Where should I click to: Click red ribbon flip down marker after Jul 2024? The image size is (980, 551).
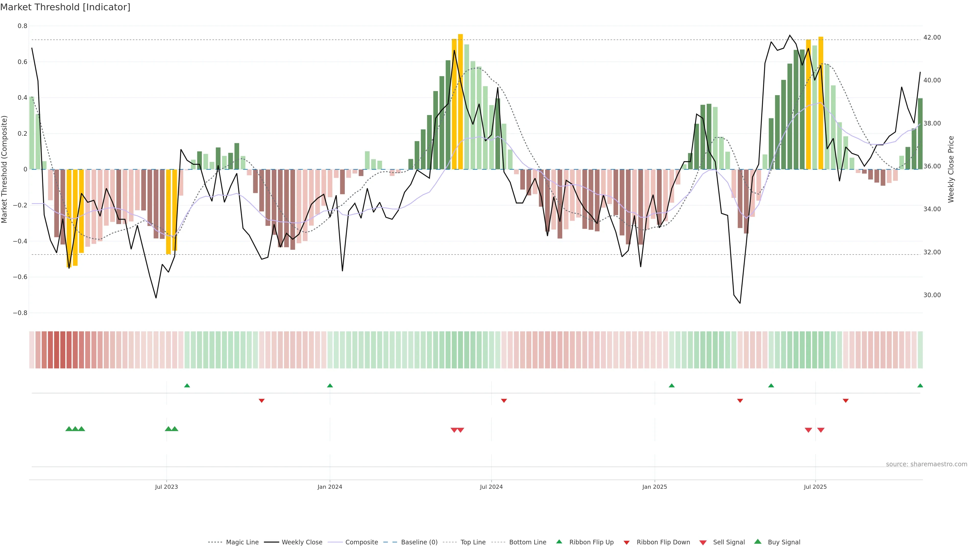[x=504, y=401]
